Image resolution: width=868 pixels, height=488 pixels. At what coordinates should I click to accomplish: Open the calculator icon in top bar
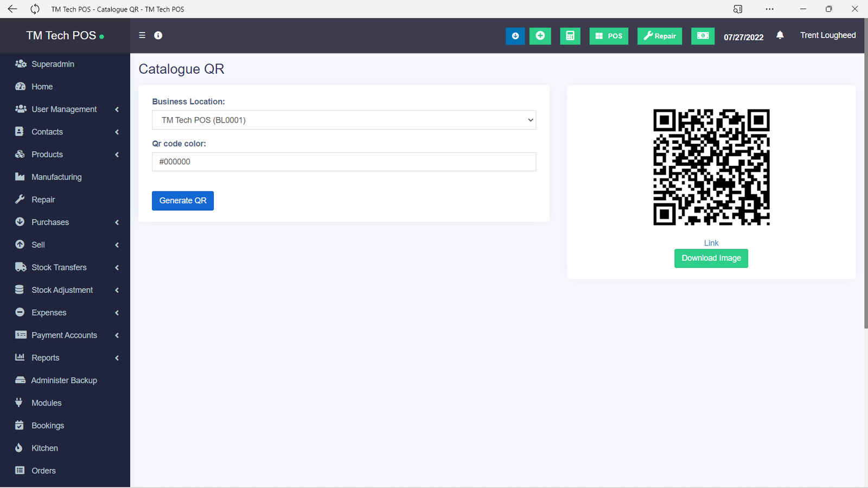click(x=570, y=36)
